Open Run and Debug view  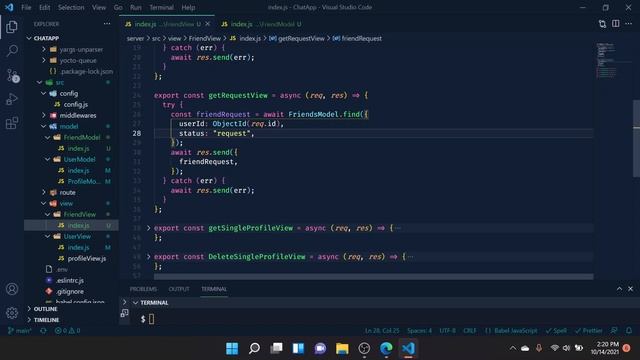click(x=12, y=99)
